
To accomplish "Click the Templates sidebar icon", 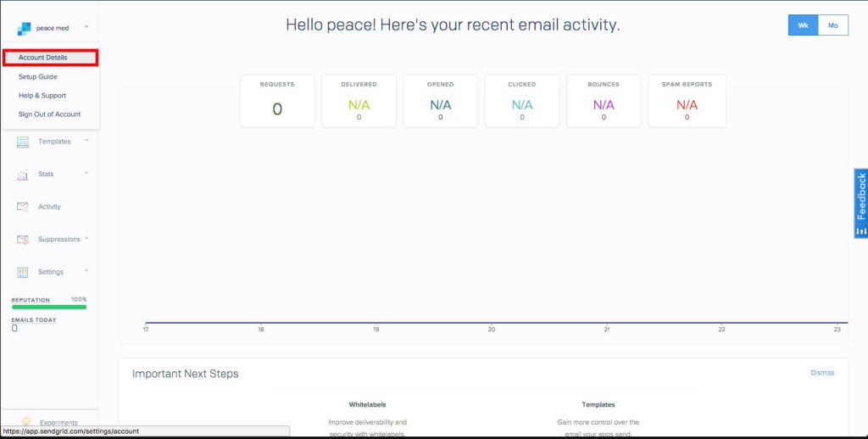I will [23, 142].
